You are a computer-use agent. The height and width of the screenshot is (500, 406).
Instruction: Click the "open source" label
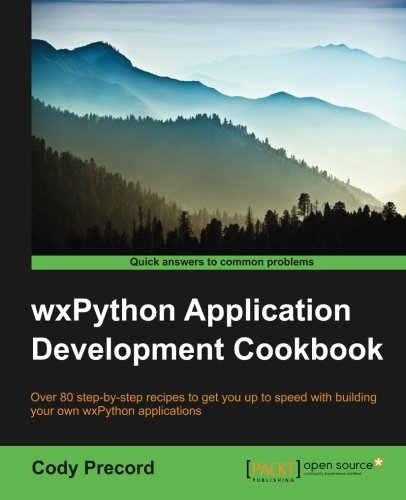(x=338, y=465)
